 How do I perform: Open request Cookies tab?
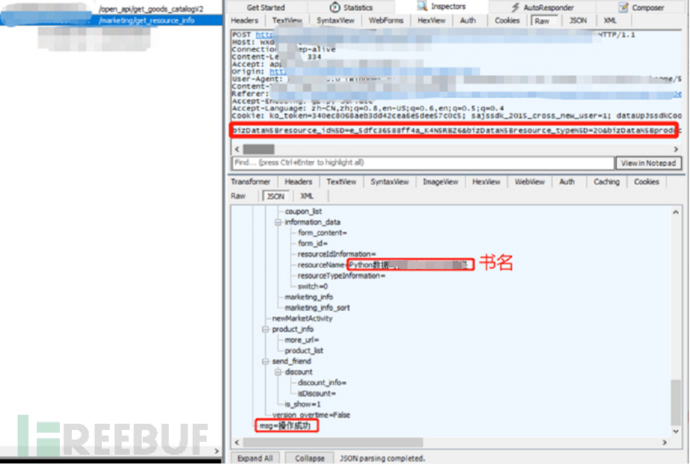coord(507,20)
